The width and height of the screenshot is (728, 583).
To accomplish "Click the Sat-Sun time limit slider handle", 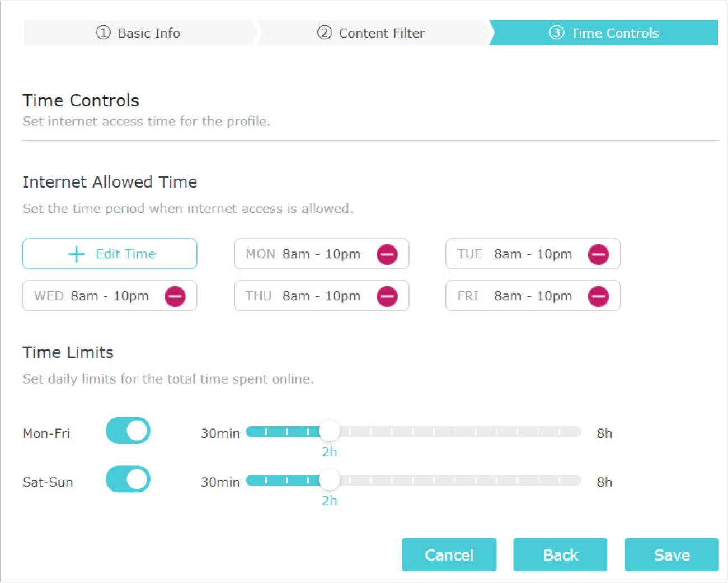I will point(329,480).
